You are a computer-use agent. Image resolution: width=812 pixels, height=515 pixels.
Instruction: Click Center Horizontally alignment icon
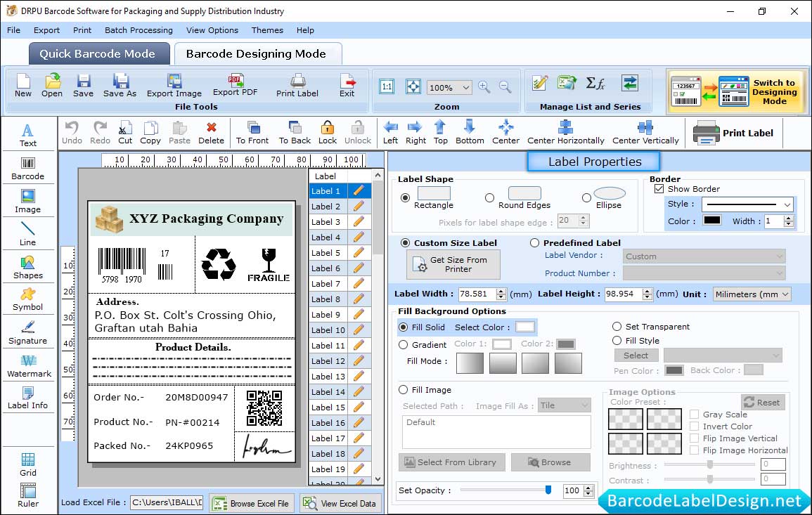(565, 131)
